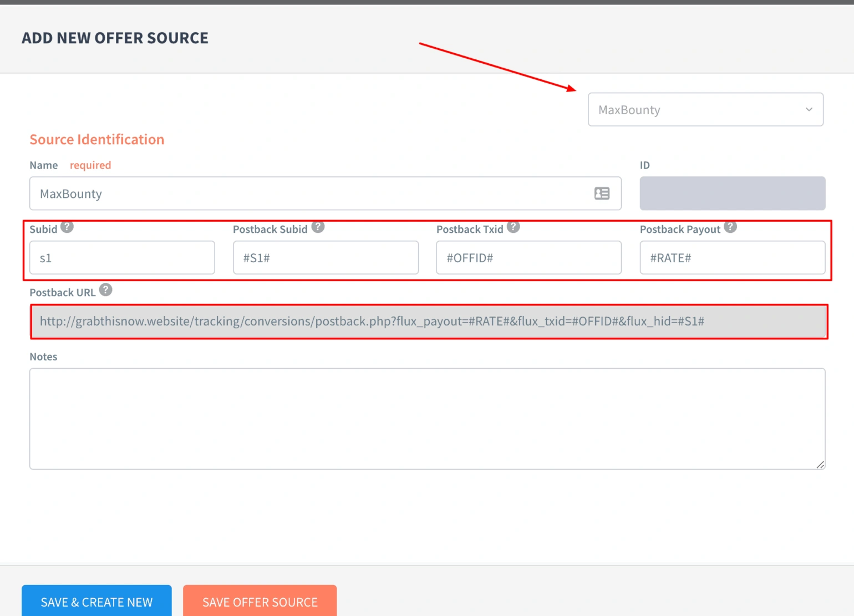854x616 pixels.
Task: Click the Notes textarea resize handle
Action: coord(820,465)
